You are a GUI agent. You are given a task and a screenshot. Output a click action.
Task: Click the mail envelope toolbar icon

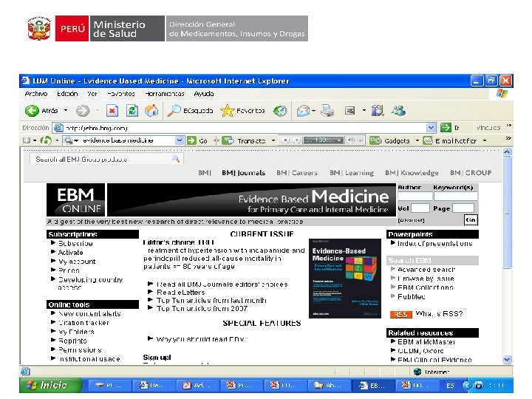303,111
